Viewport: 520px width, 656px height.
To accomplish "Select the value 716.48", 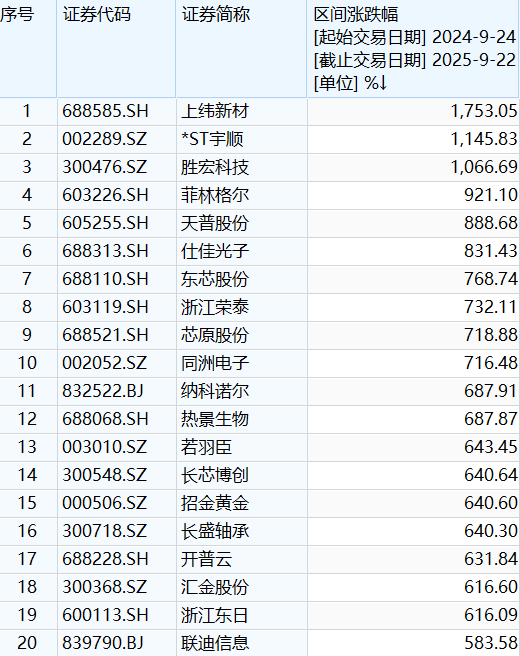I will 491,363.
